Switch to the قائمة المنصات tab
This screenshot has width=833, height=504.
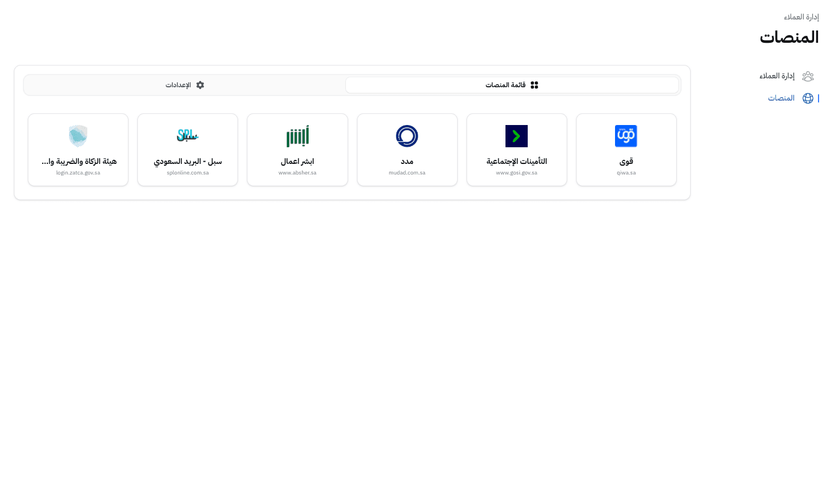tap(512, 85)
